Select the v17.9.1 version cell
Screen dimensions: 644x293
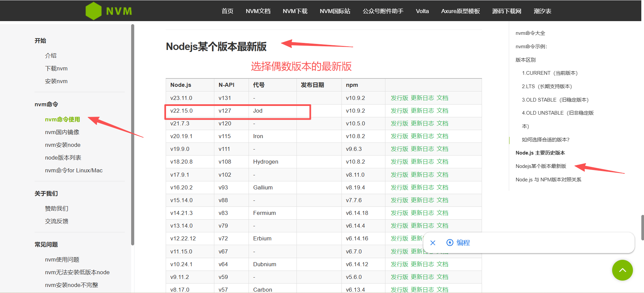pos(190,175)
